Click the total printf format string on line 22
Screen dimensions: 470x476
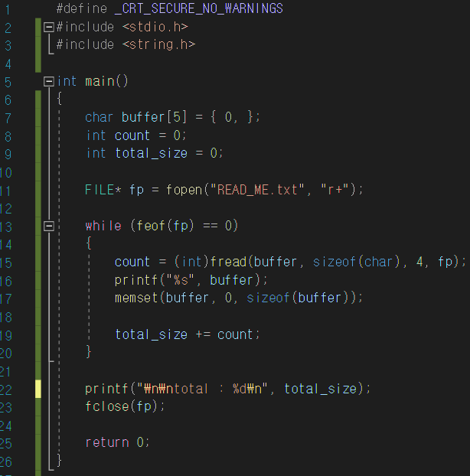[x=202, y=389]
